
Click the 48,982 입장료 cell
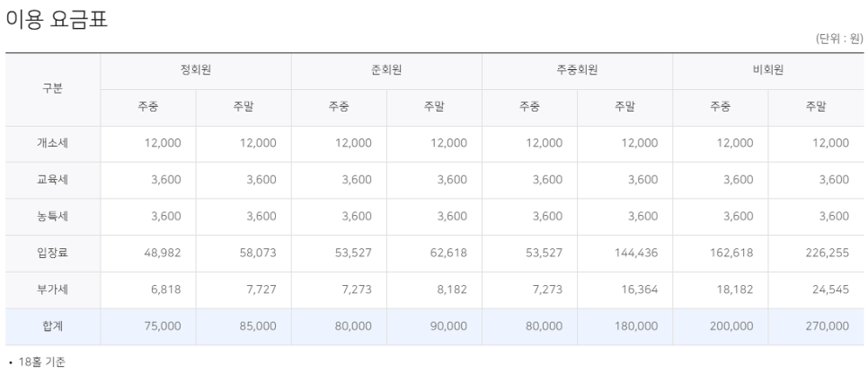(x=163, y=254)
